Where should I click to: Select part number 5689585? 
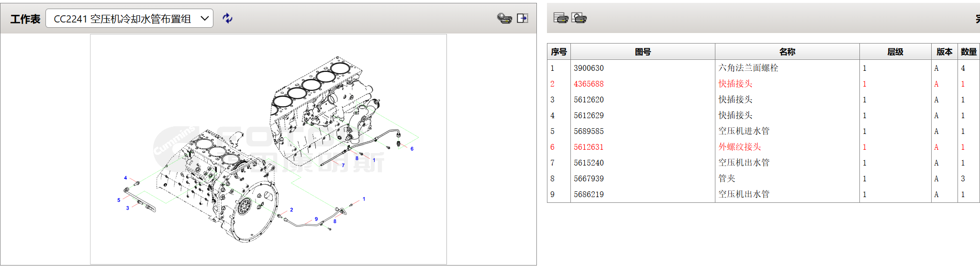tap(589, 131)
